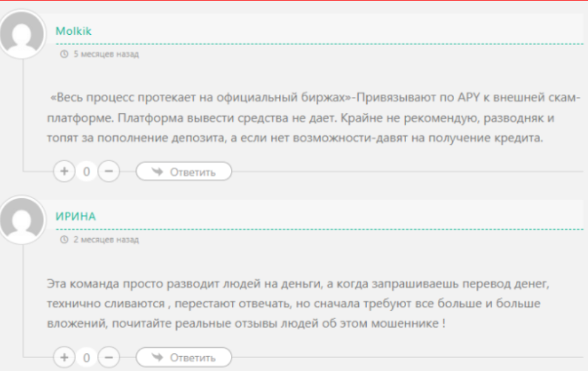Click ИРИНА's user avatar image
This screenshot has width=588, height=371.
click(22, 219)
